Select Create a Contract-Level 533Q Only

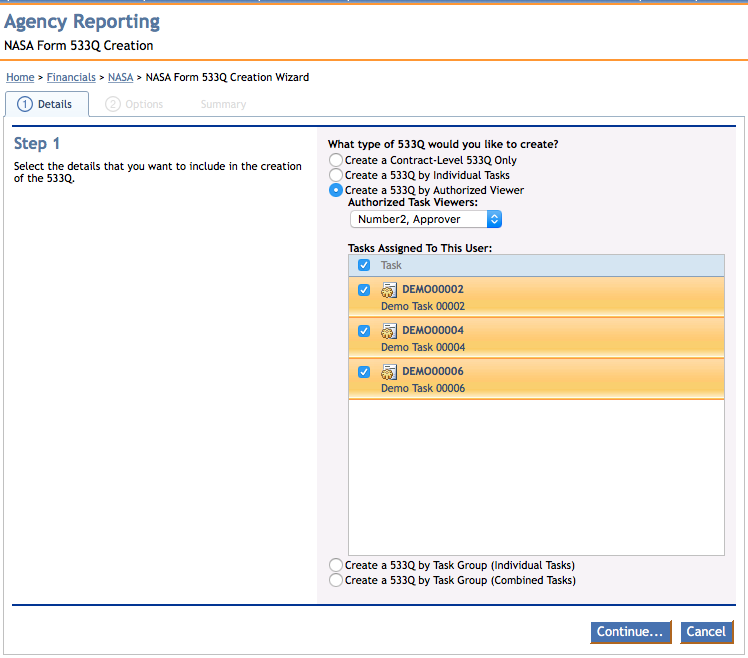tap(336, 160)
